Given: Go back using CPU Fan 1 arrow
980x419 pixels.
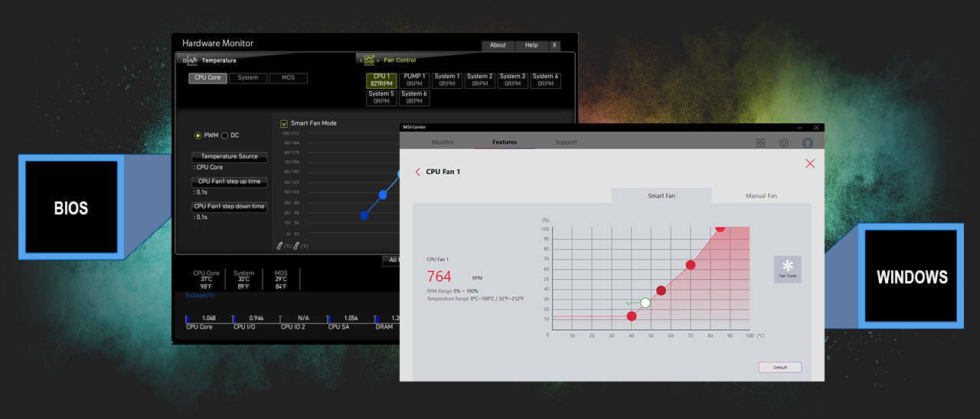Looking at the screenshot, I should click(x=417, y=172).
